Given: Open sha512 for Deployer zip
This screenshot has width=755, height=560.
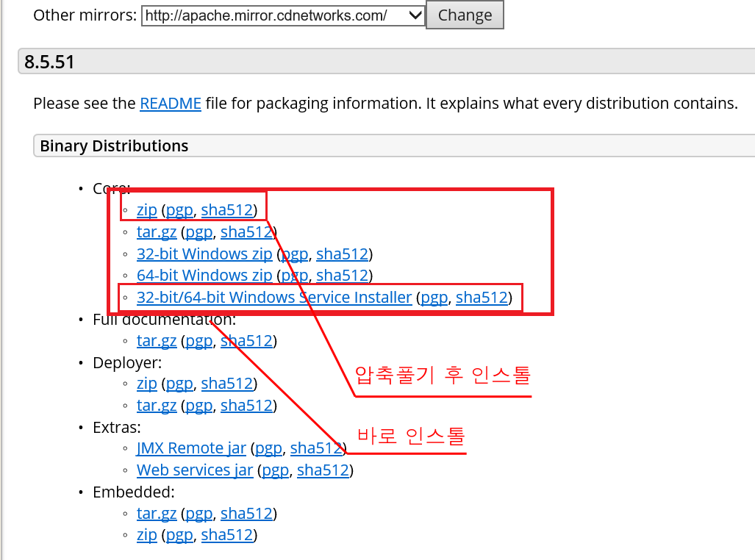Looking at the screenshot, I should point(226,384).
